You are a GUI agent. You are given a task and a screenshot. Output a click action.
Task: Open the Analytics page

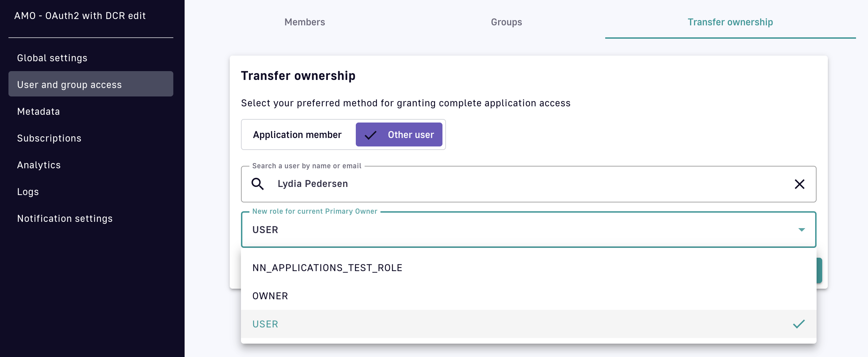tap(39, 165)
